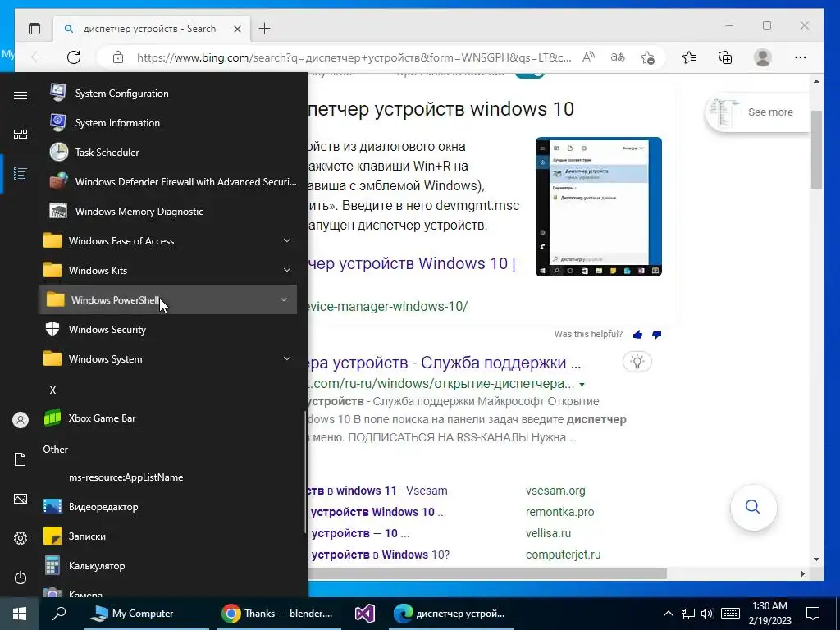Image resolution: width=840 pixels, height=630 pixels.
Task: Open Visual Studio from taskbar
Action: [x=364, y=614]
